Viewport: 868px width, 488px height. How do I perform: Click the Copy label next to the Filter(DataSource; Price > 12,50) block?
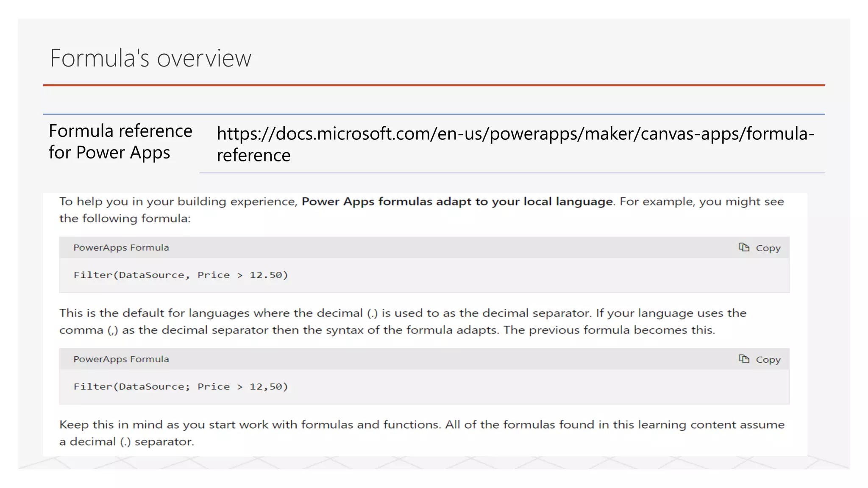768,360
